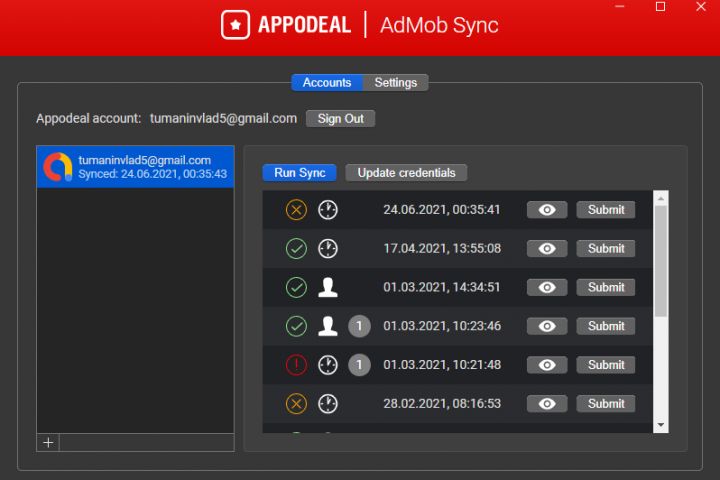
Task: Click Update credentials button
Action: (406, 173)
